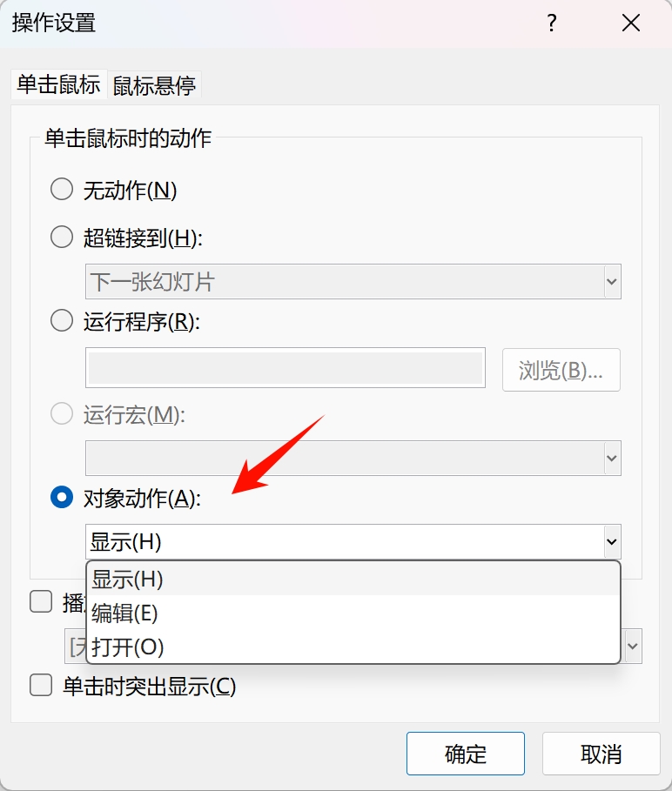This screenshot has height=791, width=672.
Task: Toggle the 播放声音 checkbox
Action: [40, 601]
